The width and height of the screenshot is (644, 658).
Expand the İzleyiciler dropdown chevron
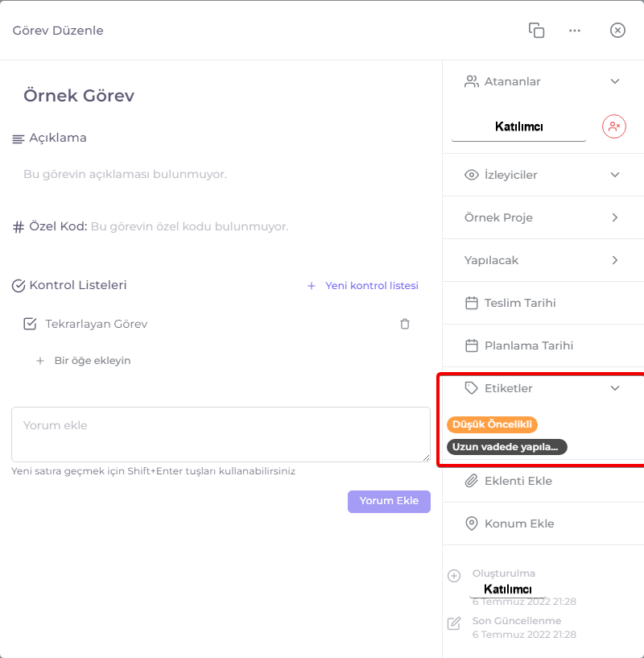[615, 175]
